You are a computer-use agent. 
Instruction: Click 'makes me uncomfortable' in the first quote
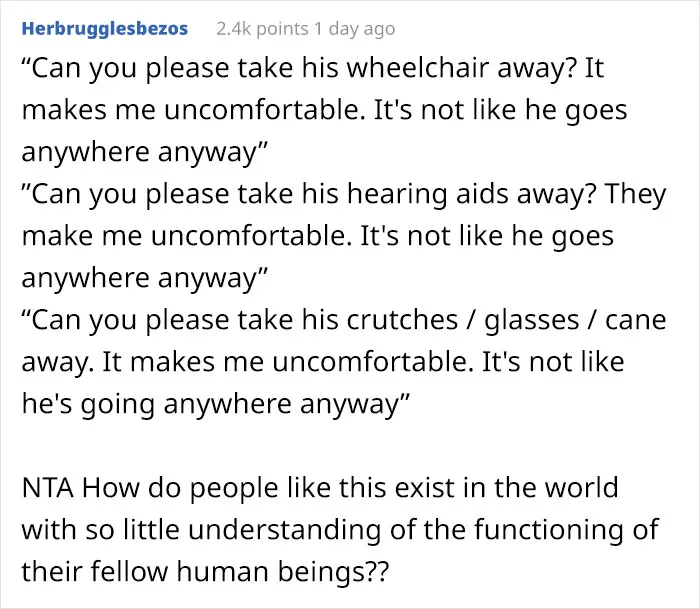(193, 110)
